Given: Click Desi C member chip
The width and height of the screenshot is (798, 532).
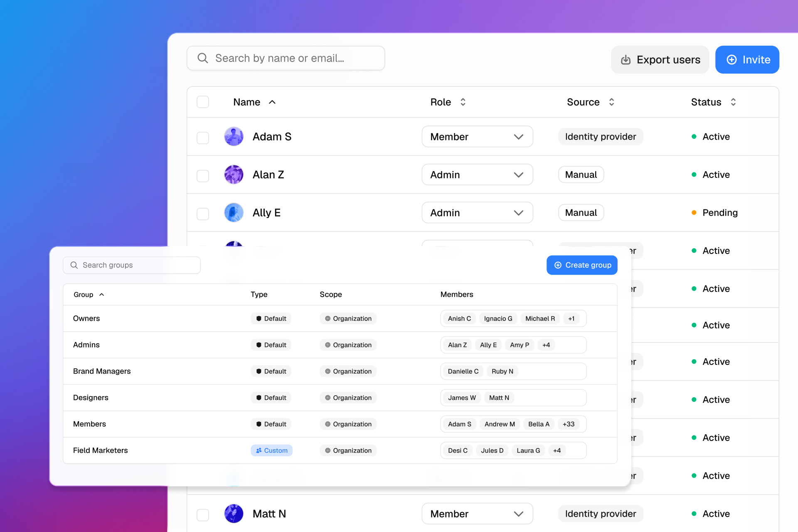Looking at the screenshot, I should pos(458,451).
